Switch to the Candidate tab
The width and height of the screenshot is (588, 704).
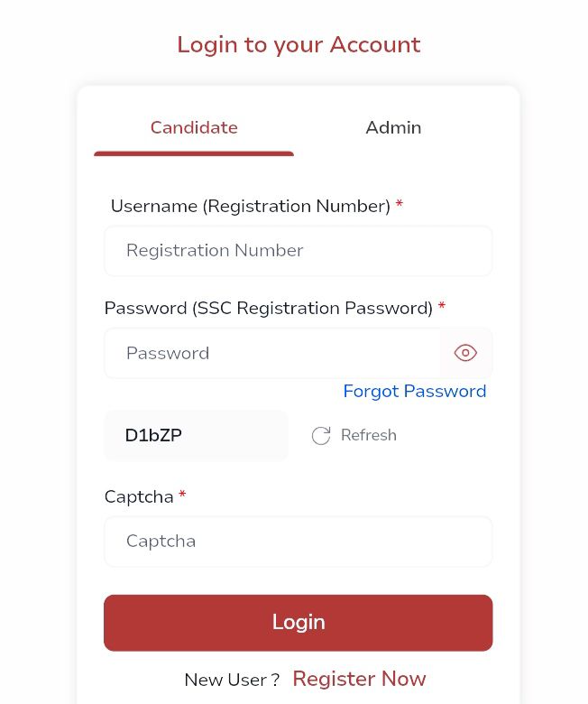pos(194,128)
